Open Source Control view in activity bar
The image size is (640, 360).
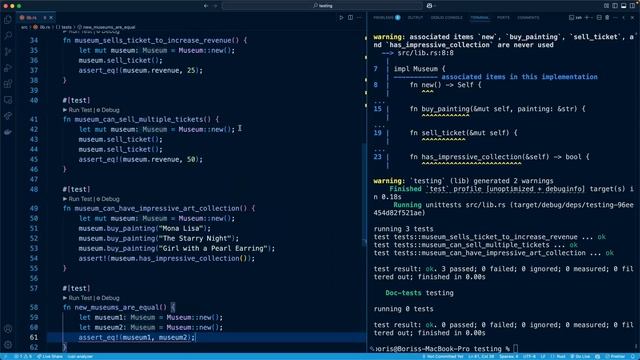(8, 52)
